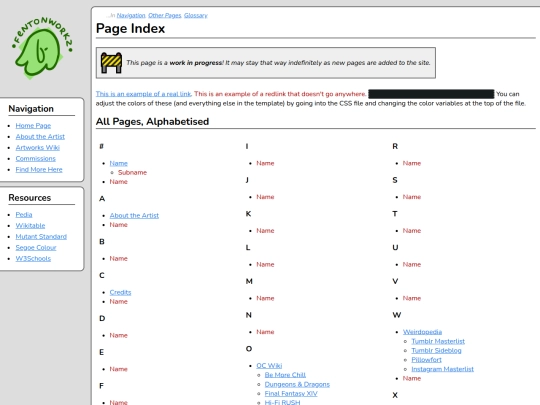
Task: Open the Other Pages breadcrumb link
Action: coord(165,15)
